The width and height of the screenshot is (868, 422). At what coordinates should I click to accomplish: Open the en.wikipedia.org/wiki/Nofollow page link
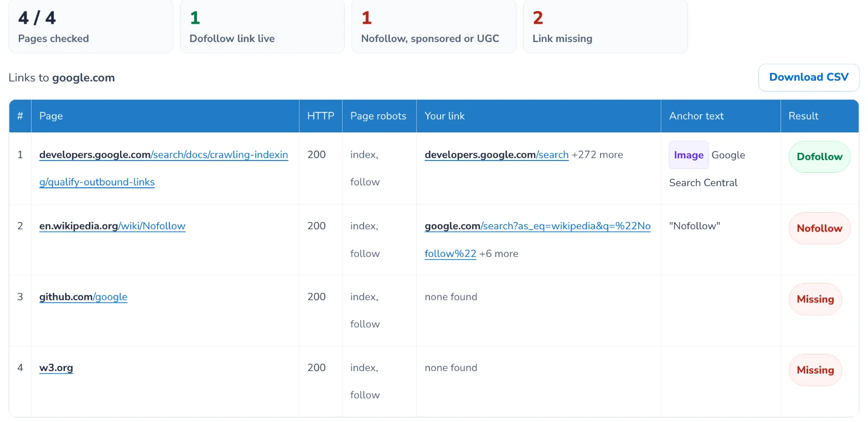coord(112,226)
